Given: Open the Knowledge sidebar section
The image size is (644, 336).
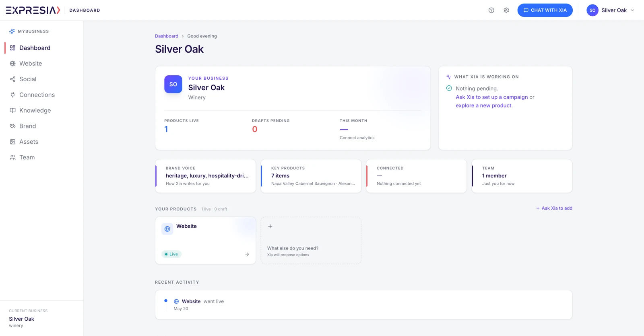Looking at the screenshot, I should pos(42,111).
